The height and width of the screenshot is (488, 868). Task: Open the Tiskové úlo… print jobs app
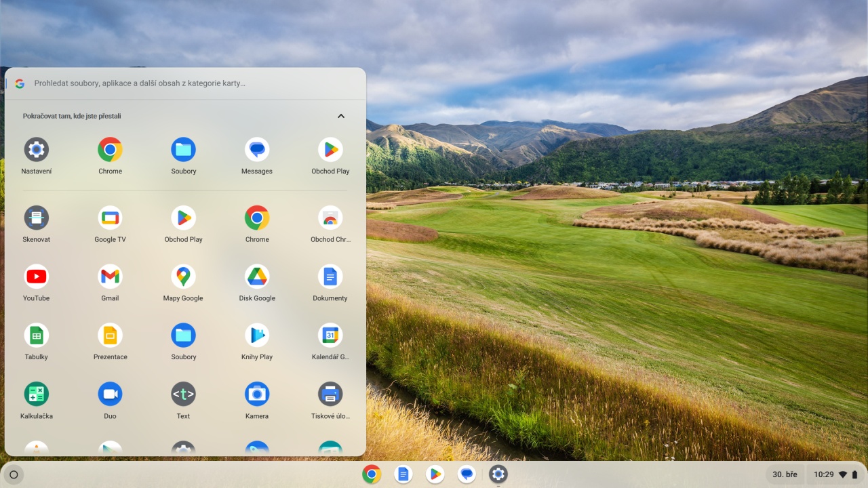click(x=330, y=401)
